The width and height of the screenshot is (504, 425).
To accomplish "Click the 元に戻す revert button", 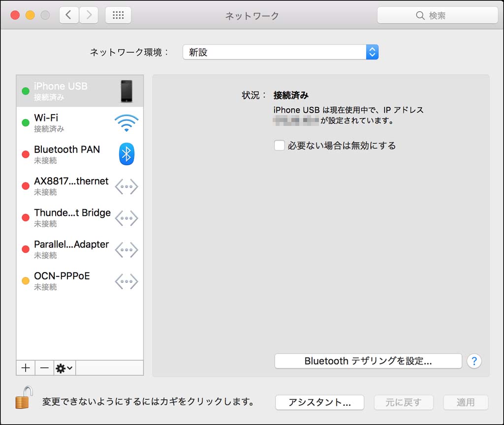I will 404,402.
